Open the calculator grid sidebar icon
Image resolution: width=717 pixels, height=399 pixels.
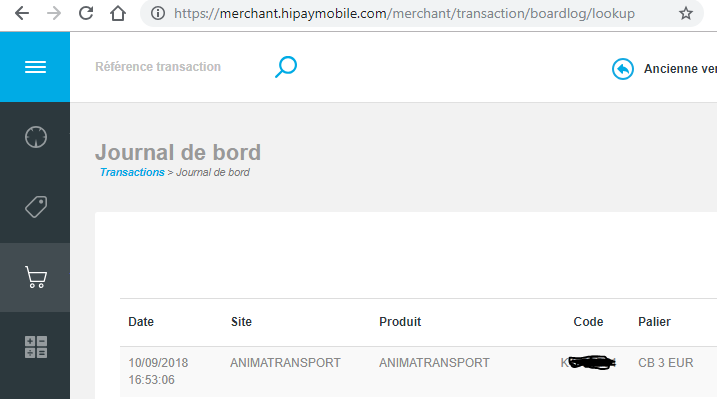click(36, 347)
